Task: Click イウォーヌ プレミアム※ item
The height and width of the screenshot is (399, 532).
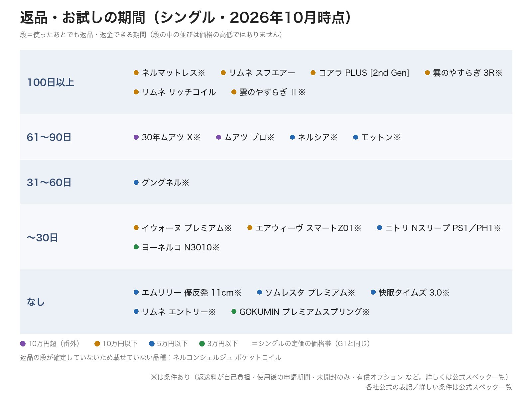Action: (x=183, y=228)
